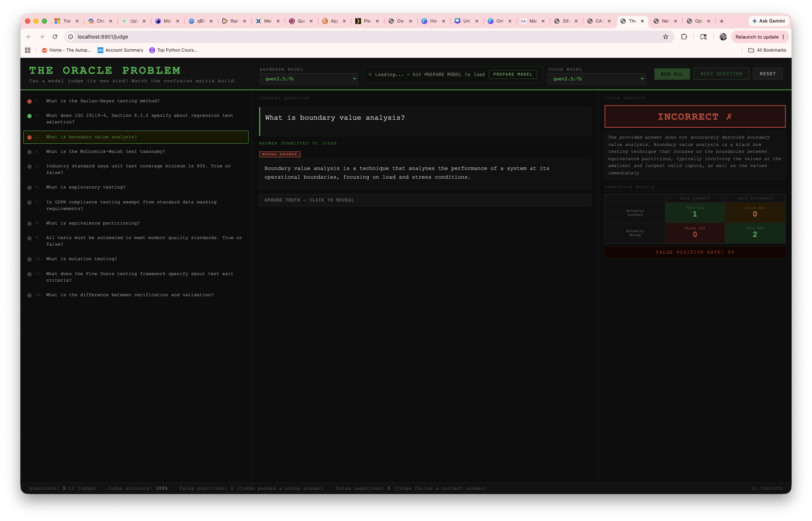Select the McCormick-Walsh test taxonomy question
The image size is (812, 521).
[x=136, y=151]
